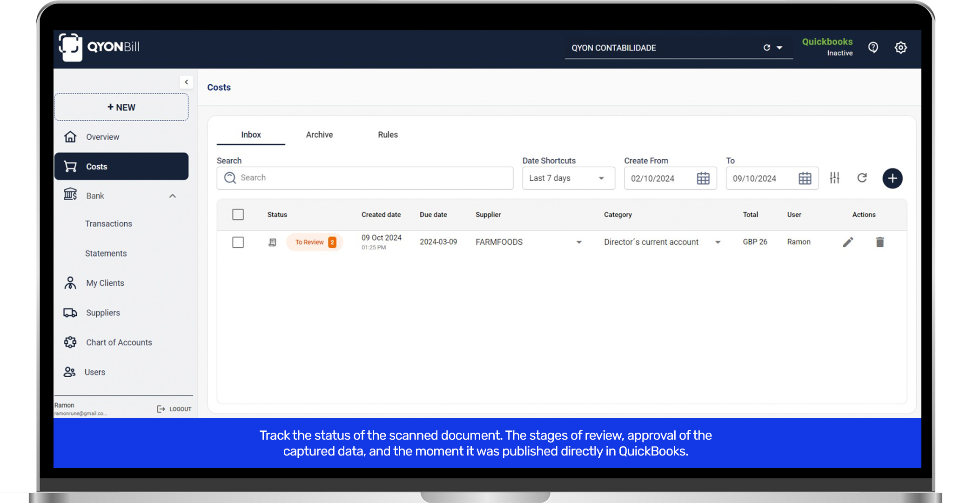Click the + NEW button
980x503 pixels.
[121, 107]
